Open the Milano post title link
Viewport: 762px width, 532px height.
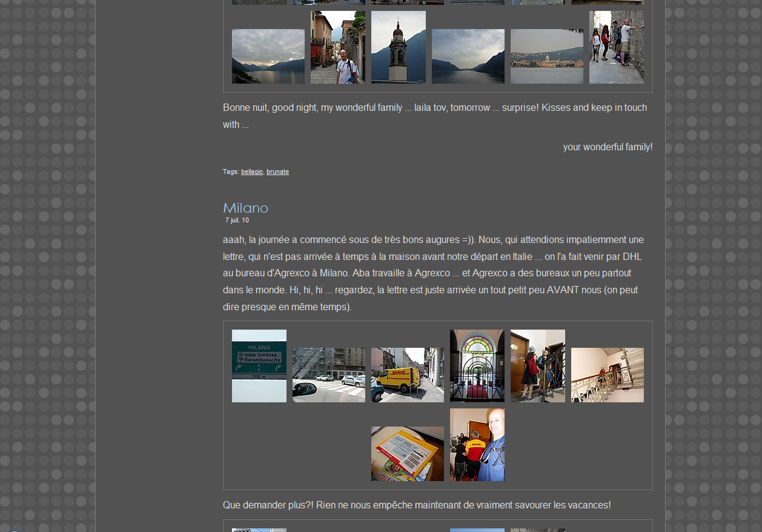click(x=245, y=208)
